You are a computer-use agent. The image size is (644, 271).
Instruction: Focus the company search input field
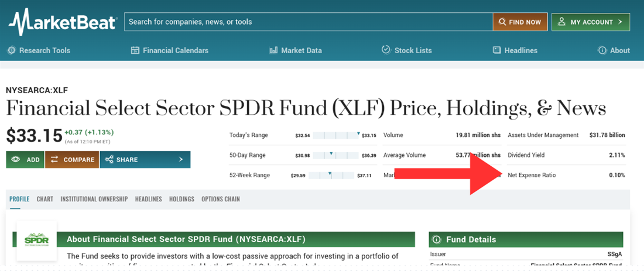coord(308,22)
